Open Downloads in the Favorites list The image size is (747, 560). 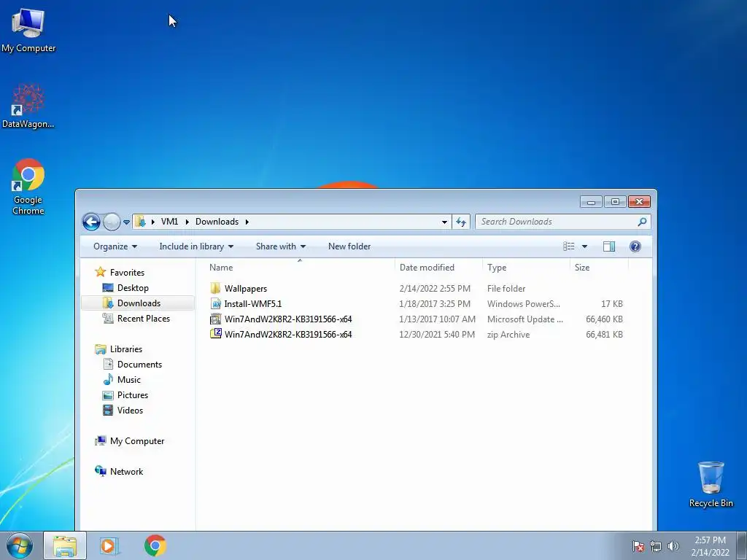(138, 303)
